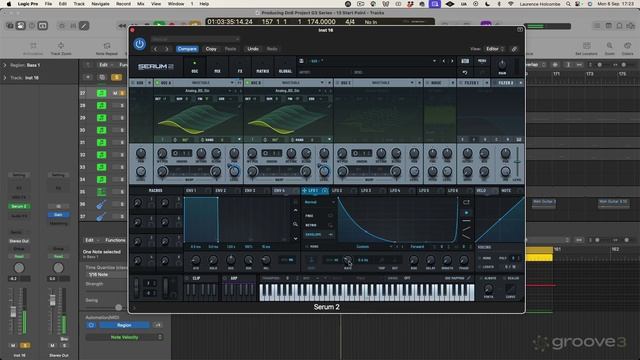Toggle the ARP section enable

225,278
